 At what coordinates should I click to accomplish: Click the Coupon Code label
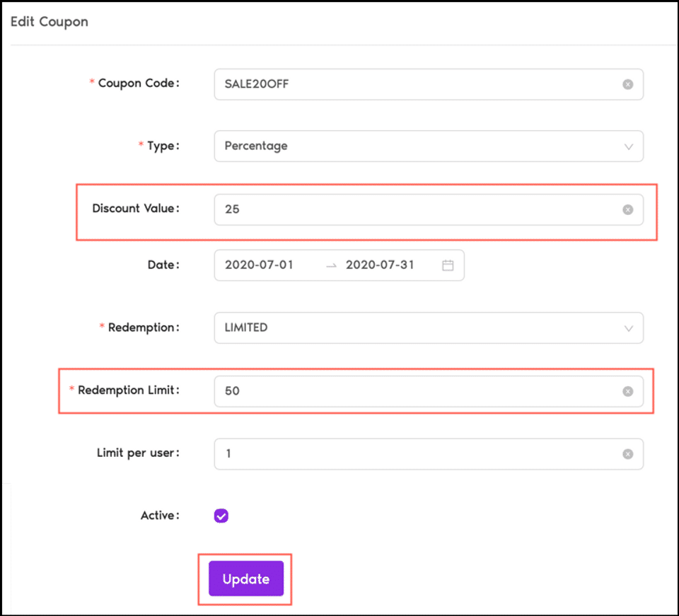[x=139, y=83]
